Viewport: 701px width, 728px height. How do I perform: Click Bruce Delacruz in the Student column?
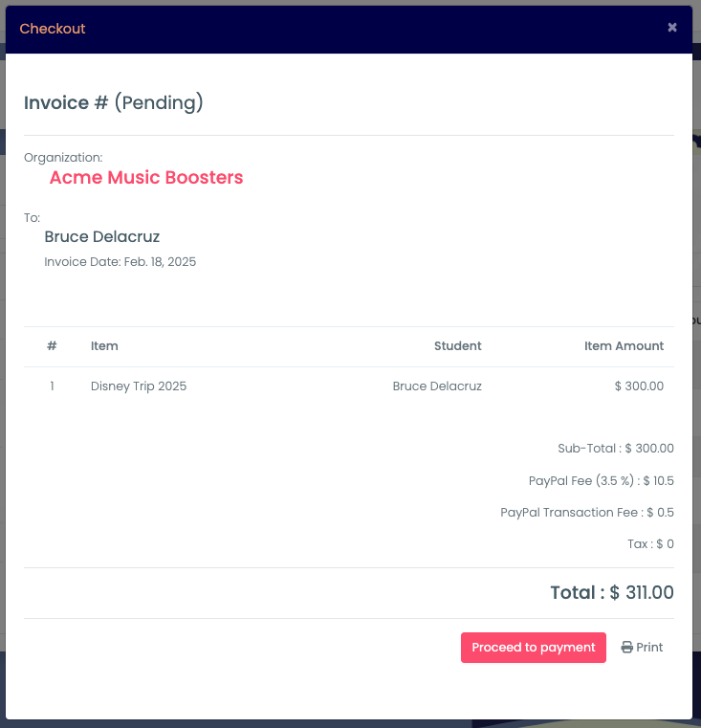tap(437, 386)
